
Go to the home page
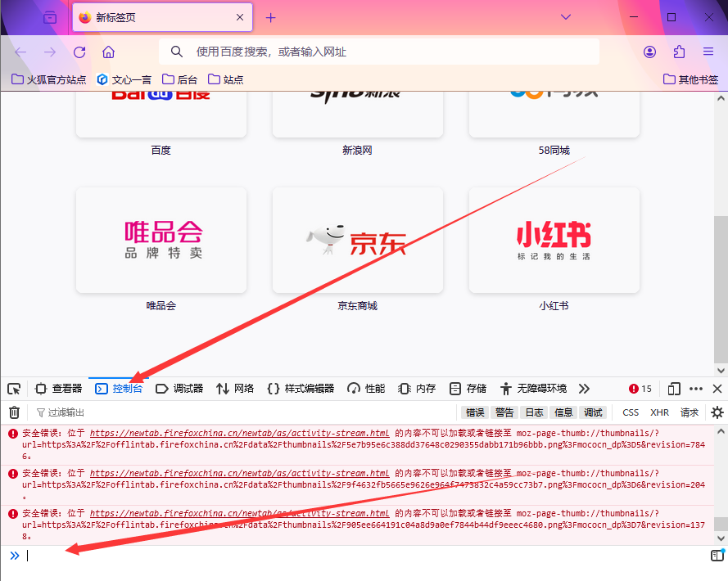(x=109, y=52)
